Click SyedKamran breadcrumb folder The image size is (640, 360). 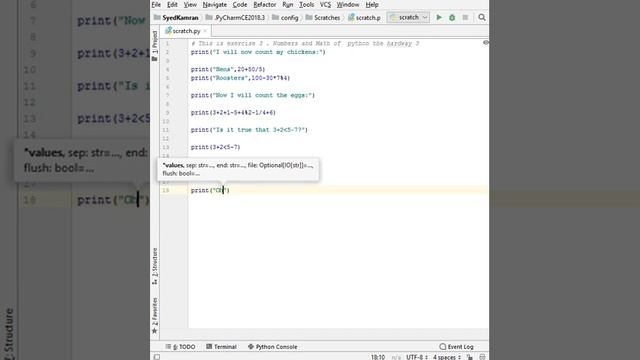coord(176,18)
